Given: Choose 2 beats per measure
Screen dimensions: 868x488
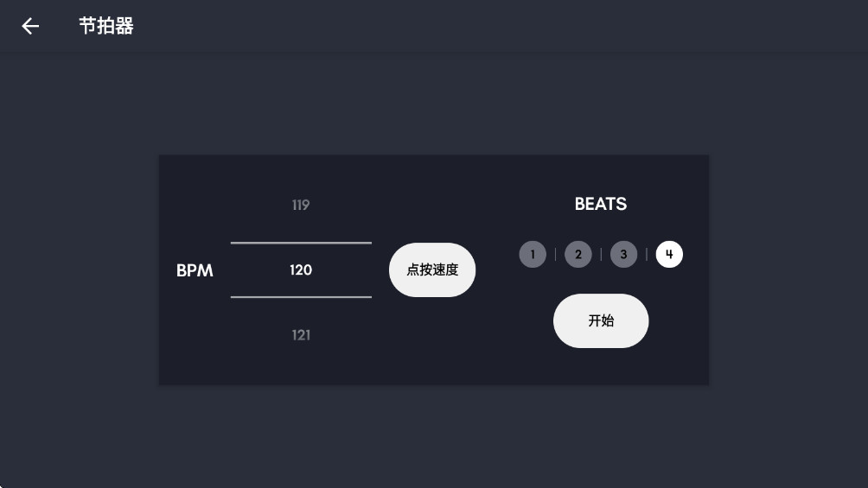Looking at the screenshot, I should click(x=578, y=255).
